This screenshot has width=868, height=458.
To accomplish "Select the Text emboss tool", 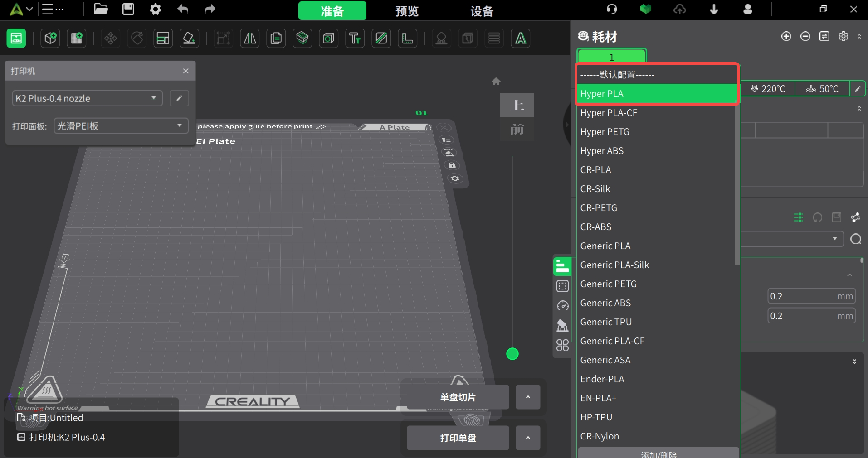I will pos(355,39).
